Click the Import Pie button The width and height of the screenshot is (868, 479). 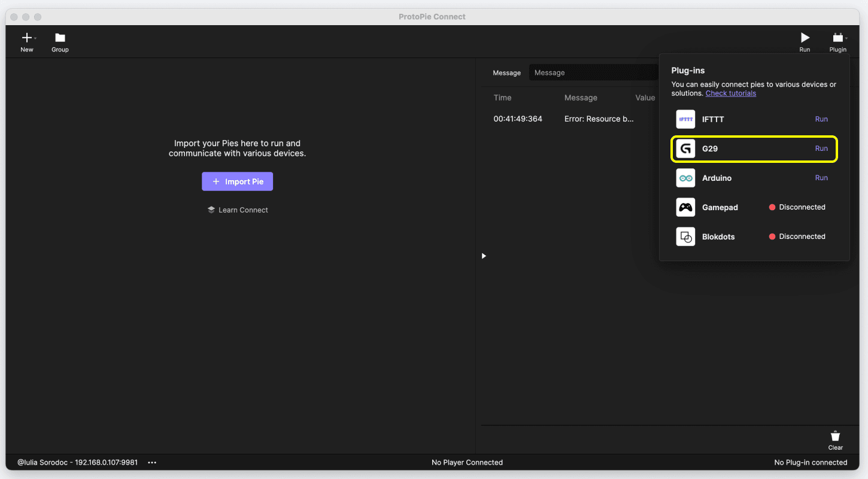[x=237, y=181]
